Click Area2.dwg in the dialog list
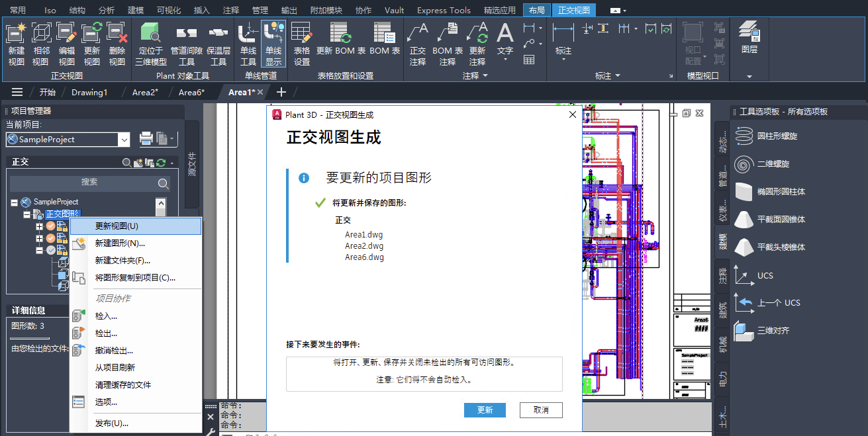Screen dimensions: 868x436 (x=364, y=246)
